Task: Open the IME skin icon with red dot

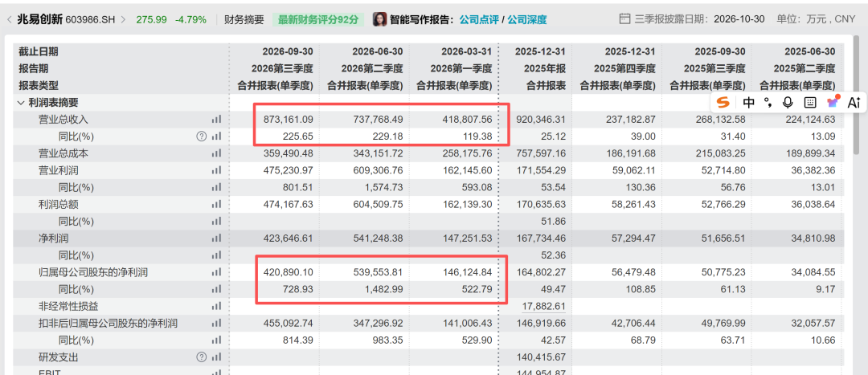Action: tap(833, 102)
